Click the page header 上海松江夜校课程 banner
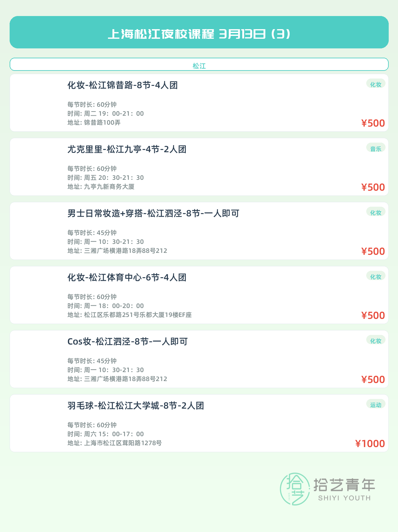This screenshot has width=398, height=532. pyautogui.click(x=199, y=34)
